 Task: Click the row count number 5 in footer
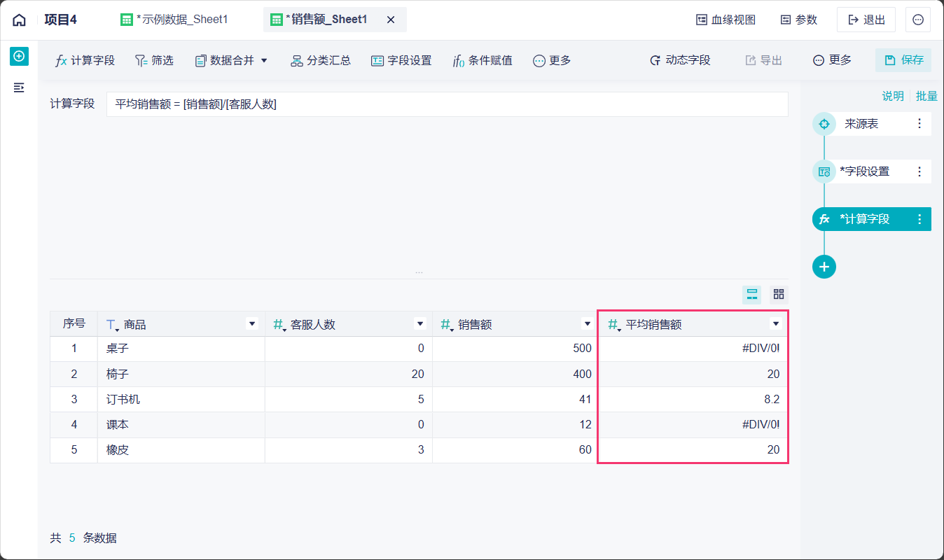[72, 538]
